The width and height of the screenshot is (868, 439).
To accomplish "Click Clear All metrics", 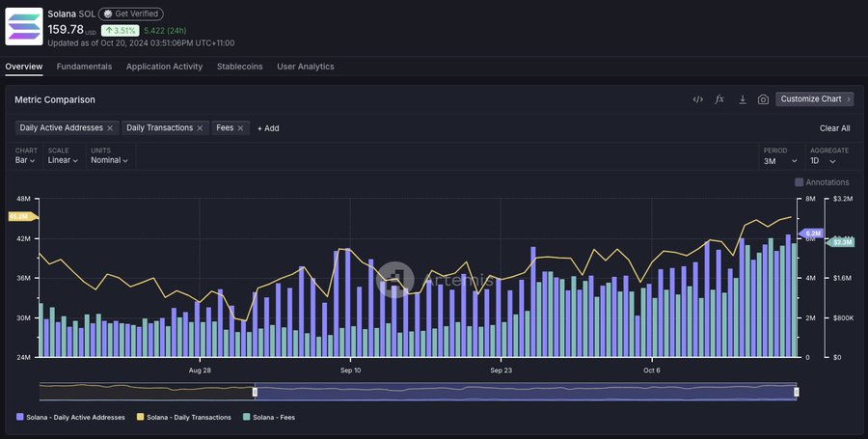I will (x=835, y=128).
